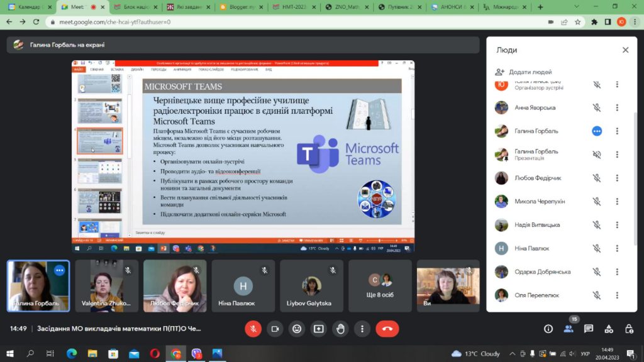The height and width of the screenshot is (362, 644).
Task: Open more actions for Надія Витвицька
Action: [x=617, y=225]
